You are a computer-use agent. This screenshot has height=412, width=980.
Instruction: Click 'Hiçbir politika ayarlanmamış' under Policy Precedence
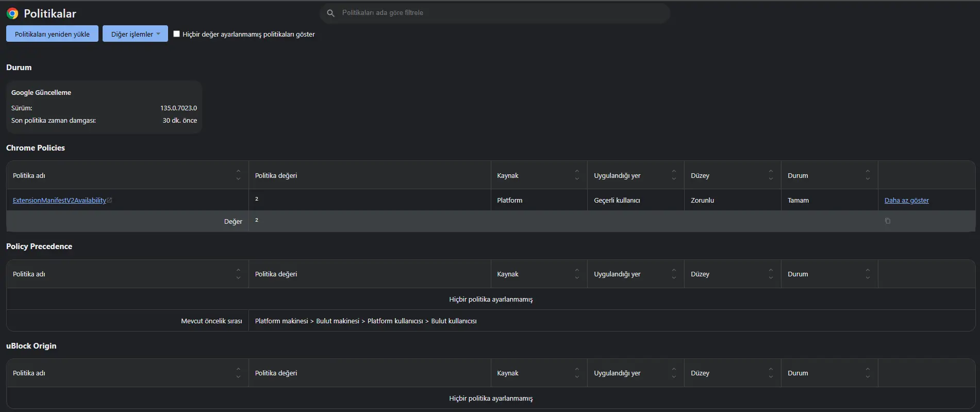point(491,300)
